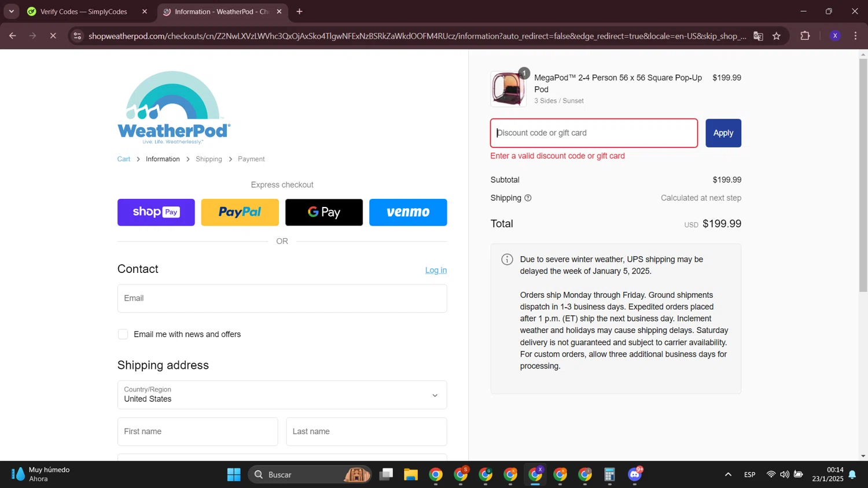Click the MegaPod product thumbnail
The width and height of the screenshot is (868, 488).
pos(508,89)
